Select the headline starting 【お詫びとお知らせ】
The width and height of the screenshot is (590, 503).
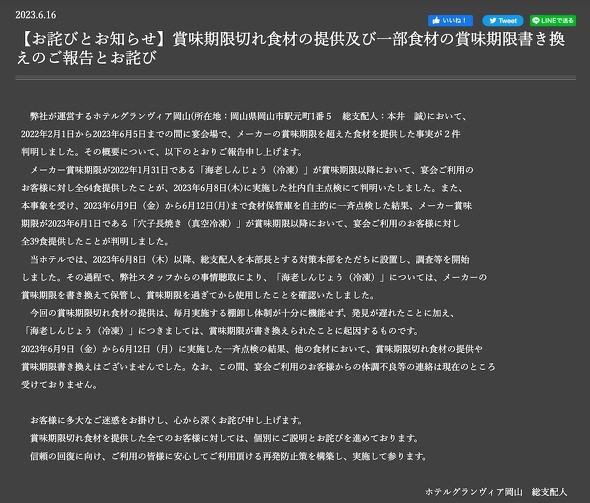291,48
